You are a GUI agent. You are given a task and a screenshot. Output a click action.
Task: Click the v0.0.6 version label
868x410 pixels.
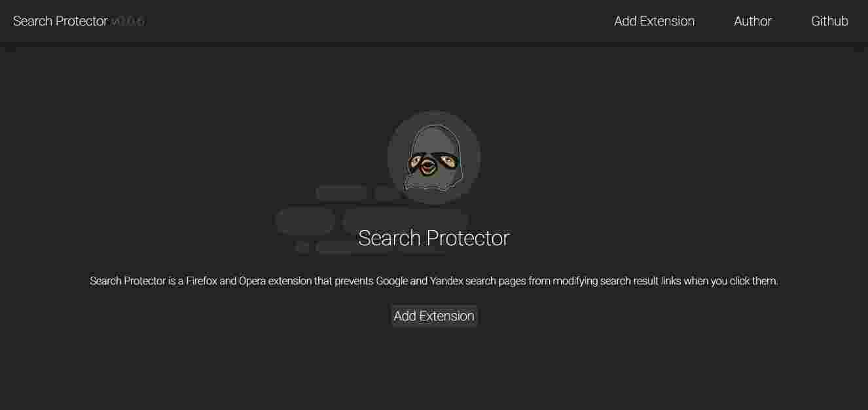(x=128, y=21)
